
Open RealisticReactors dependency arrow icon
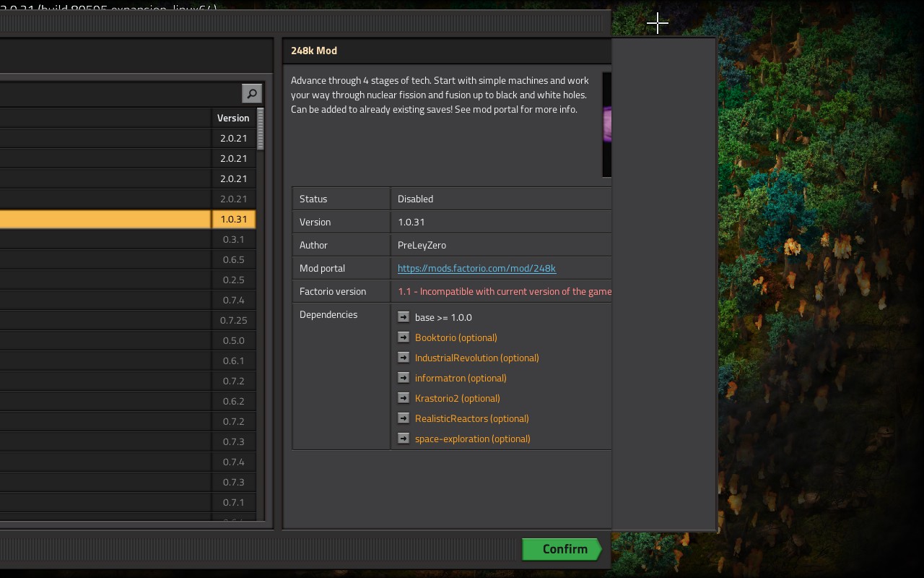[404, 418]
